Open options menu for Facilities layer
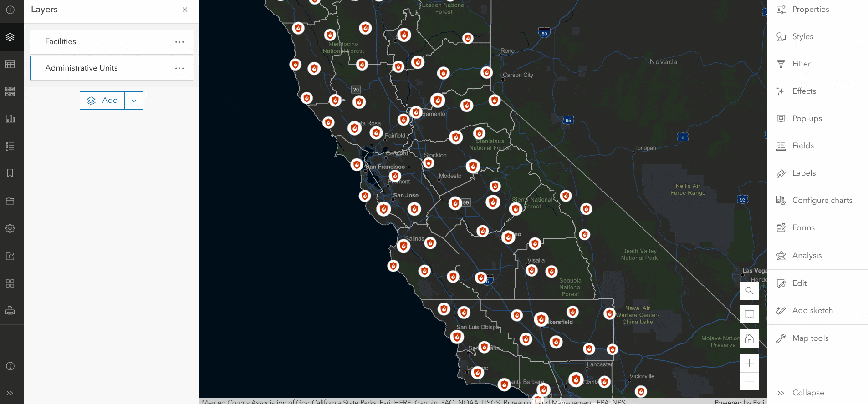Image resolution: width=868 pixels, height=404 pixels. click(180, 42)
